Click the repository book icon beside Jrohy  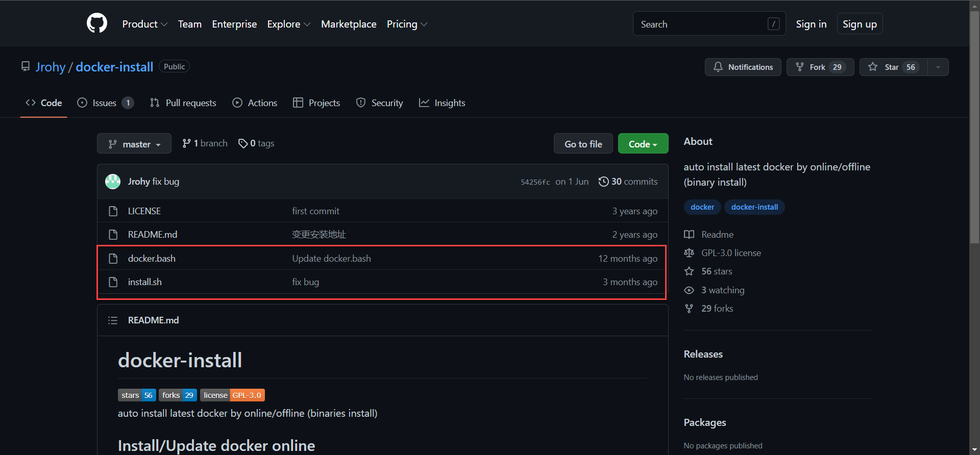pos(26,66)
